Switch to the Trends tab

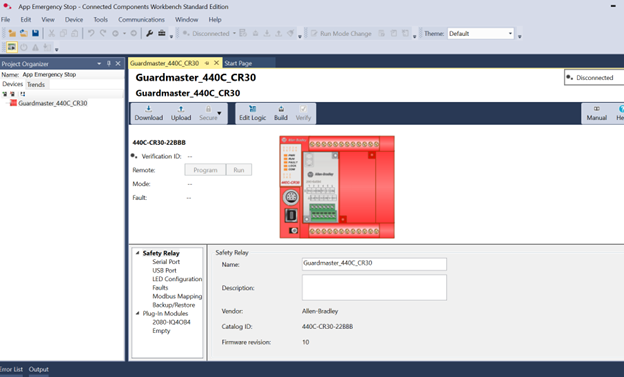[x=36, y=84]
